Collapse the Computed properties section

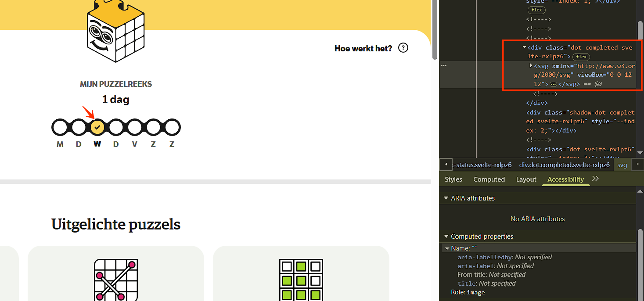[x=446, y=236]
